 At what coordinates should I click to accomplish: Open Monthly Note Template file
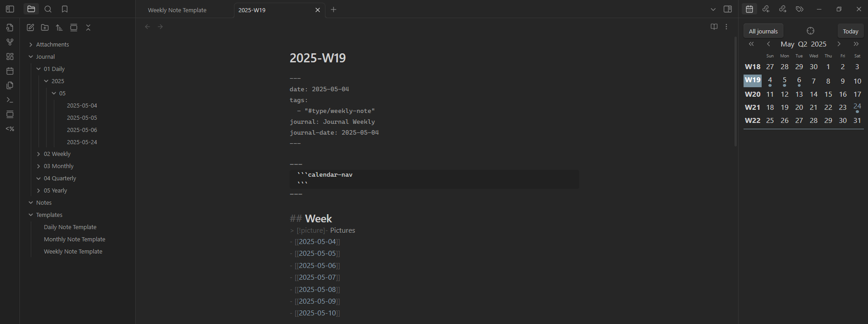pos(75,239)
